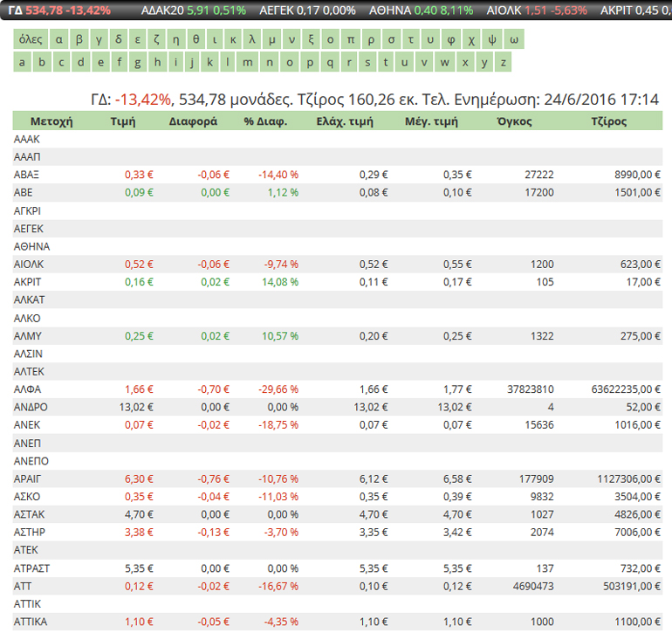Screen dimensions: 672x633
Task: Open the ΑΛΦΑ stock row
Action: (x=28, y=389)
